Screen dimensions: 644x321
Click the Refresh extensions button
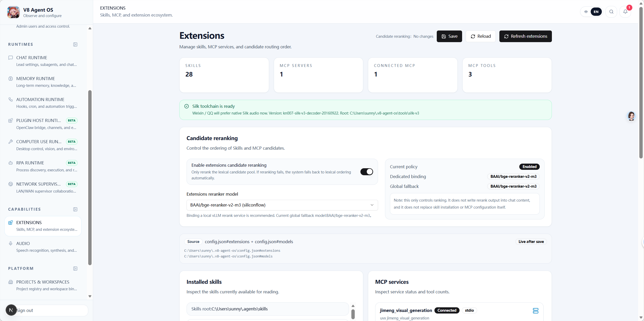coord(525,36)
